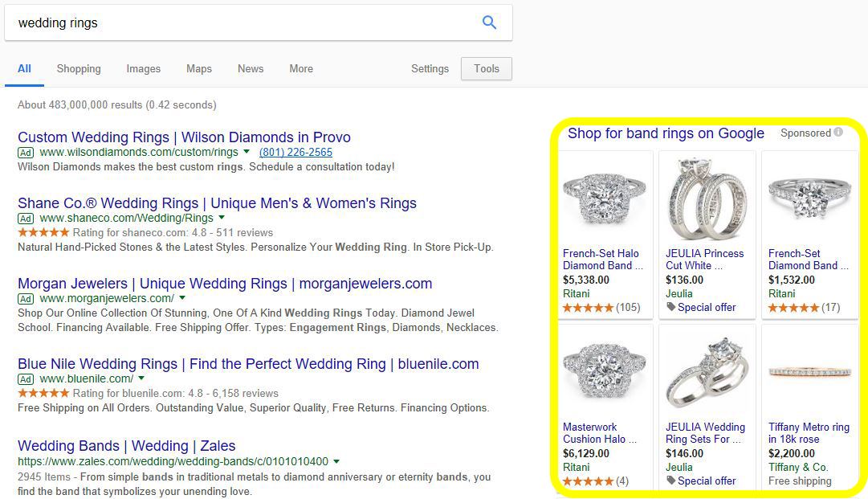Expand the shaneco.com URL dropdown arrow
This screenshot has height=499, width=868.
pos(222,218)
